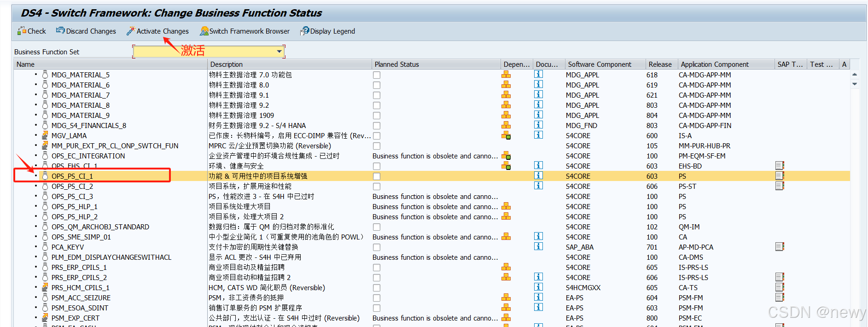The height and width of the screenshot is (327, 868).
Task: Open SAP test catalog icon for OPS_PS_CI_2
Action: tap(780, 186)
